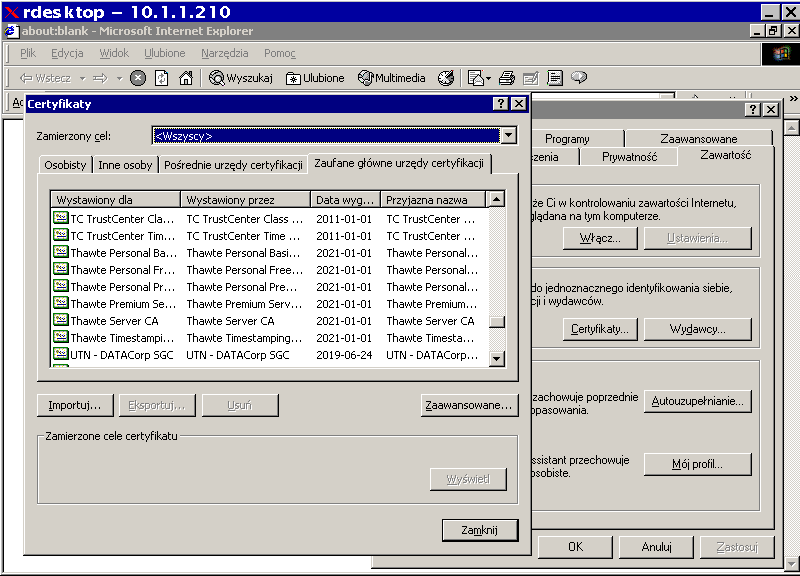Screen dimensions: 800x576
Task: Open the Edycja menu
Action: point(67,53)
